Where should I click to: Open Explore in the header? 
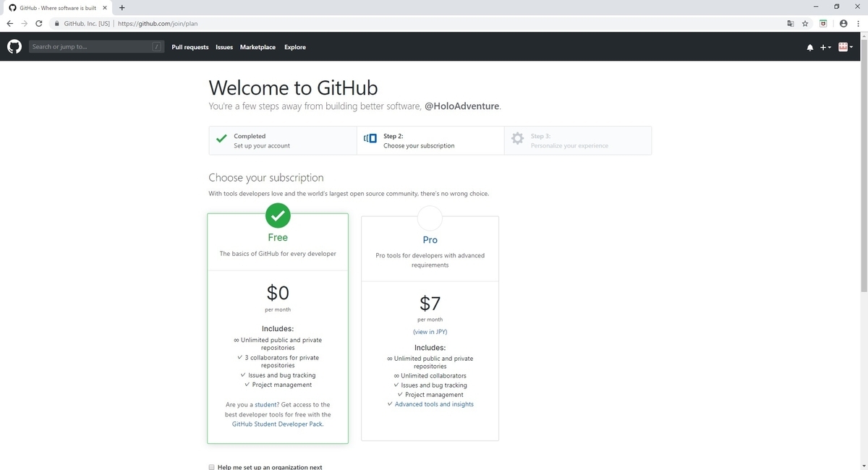pyautogui.click(x=295, y=47)
